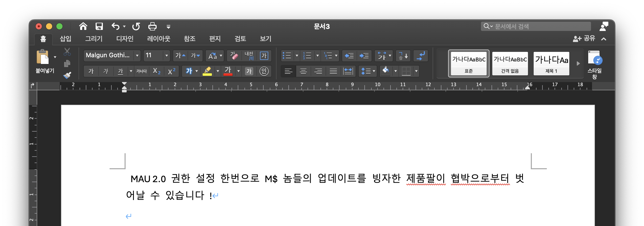This screenshot has width=644, height=226.
Task: Apply the red font color
Action: [x=228, y=71]
